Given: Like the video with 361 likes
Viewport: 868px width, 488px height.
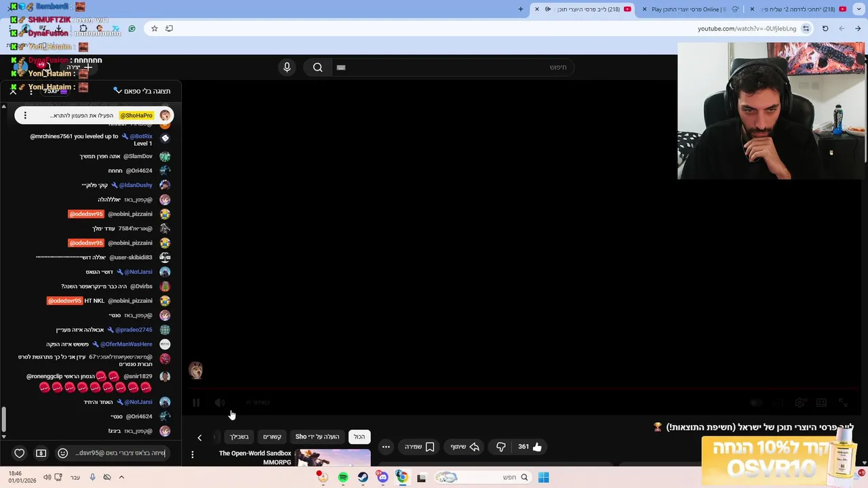Looking at the screenshot, I should click(x=530, y=447).
